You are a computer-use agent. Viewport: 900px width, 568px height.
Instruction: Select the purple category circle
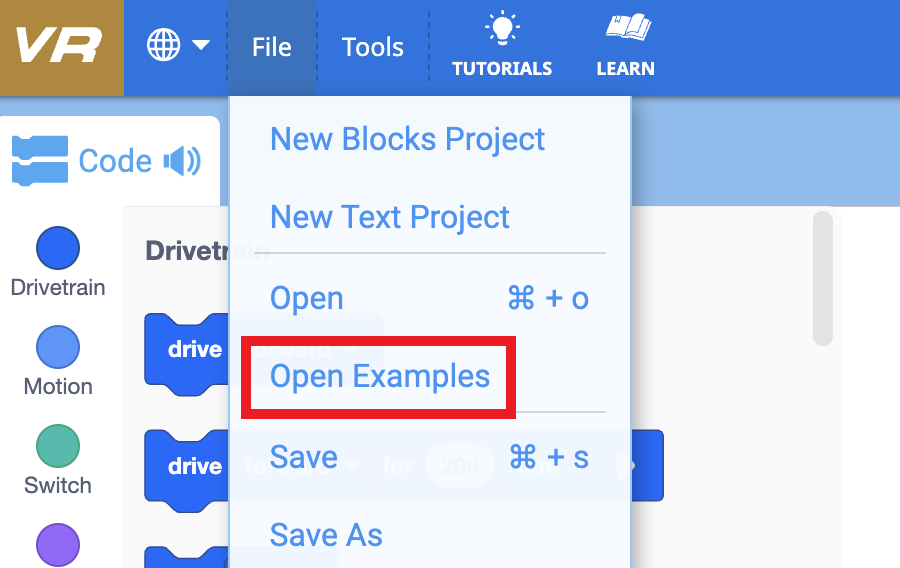pyautogui.click(x=58, y=544)
